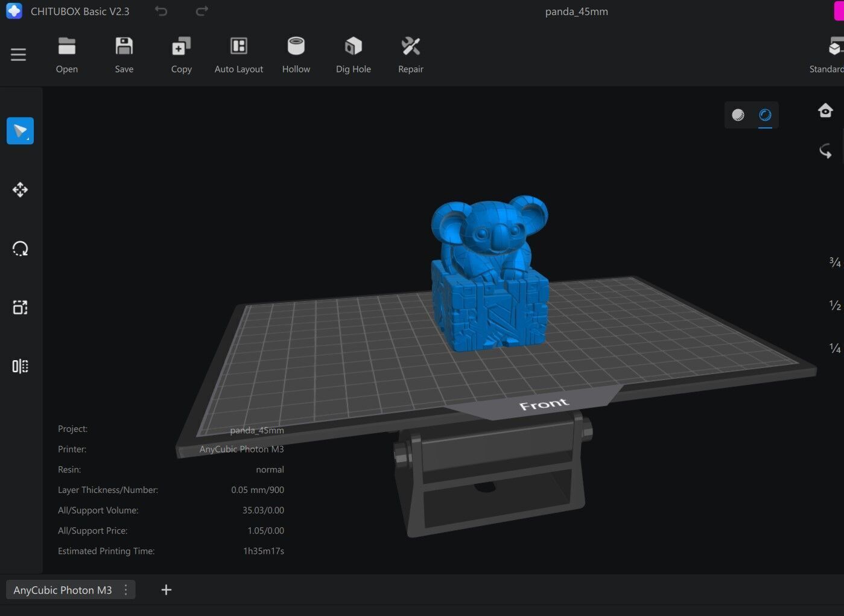Select the AnyCubic Photon M3 printer tab
The height and width of the screenshot is (616, 844).
point(63,590)
